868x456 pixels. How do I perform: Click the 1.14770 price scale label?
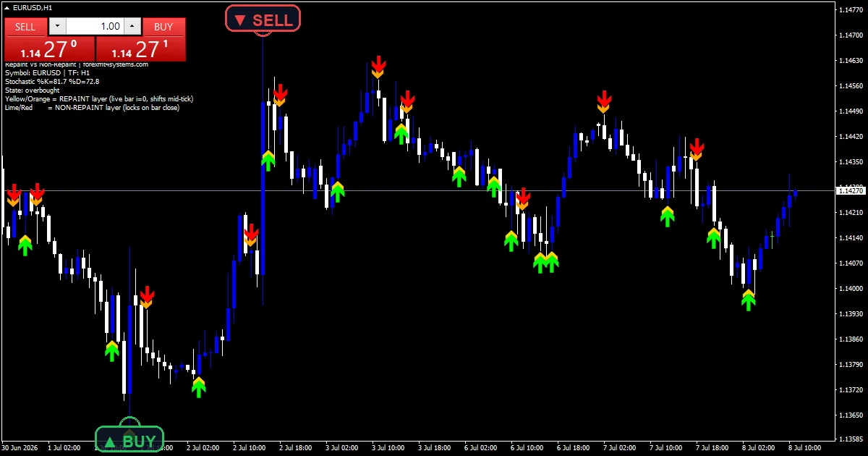pos(851,10)
